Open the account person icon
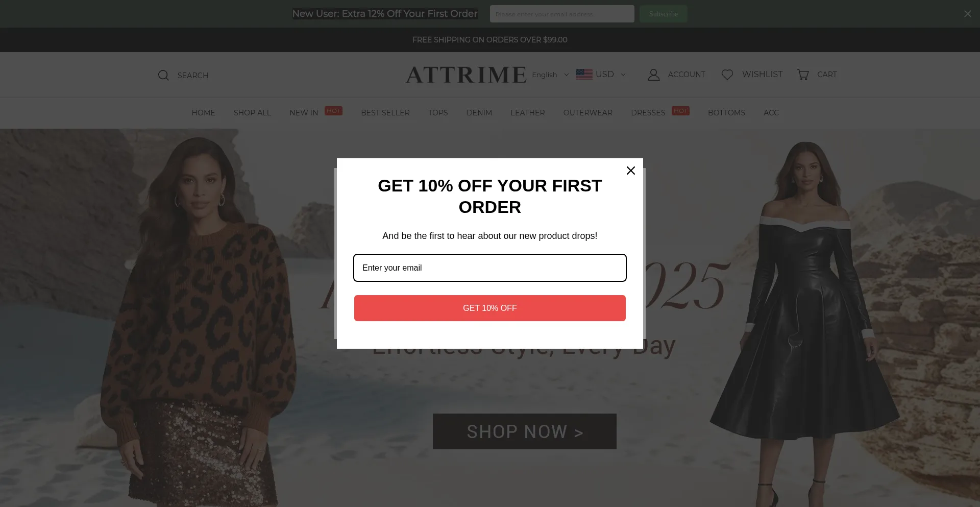Viewport: 980px width, 507px height. [x=653, y=75]
